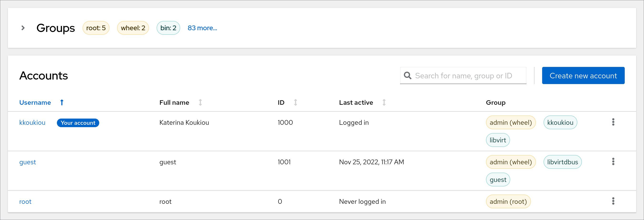Select the wheel: 2 group label

133,28
